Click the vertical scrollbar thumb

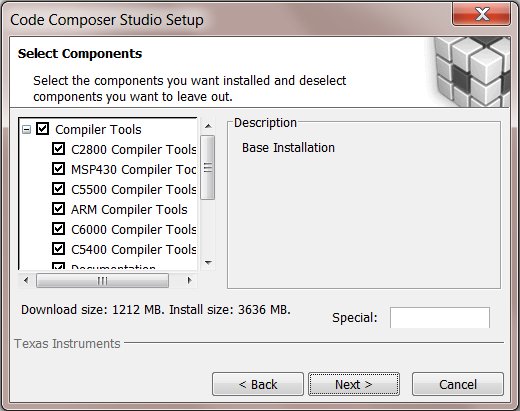[x=208, y=167]
